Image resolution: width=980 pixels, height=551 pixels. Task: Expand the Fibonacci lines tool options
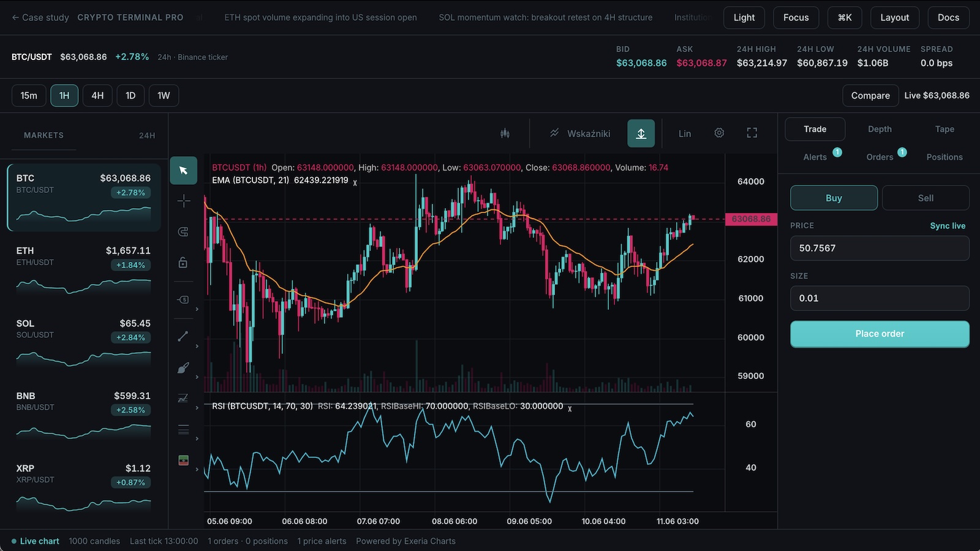coord(197,439)
